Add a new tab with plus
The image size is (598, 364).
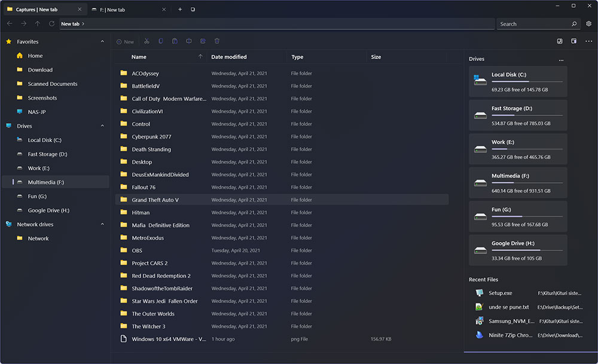(x=180, y=9)
